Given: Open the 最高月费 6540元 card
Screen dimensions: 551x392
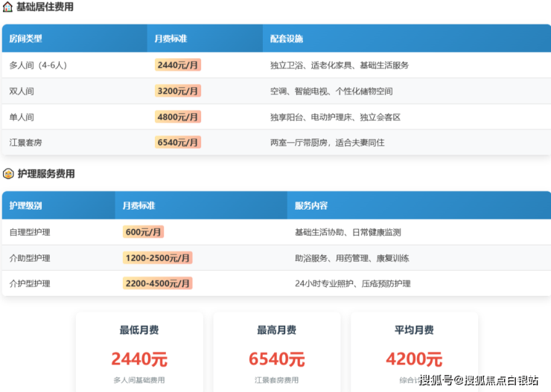Looking at the screenshot, I should pyautogui.click(x=276, y=351).
